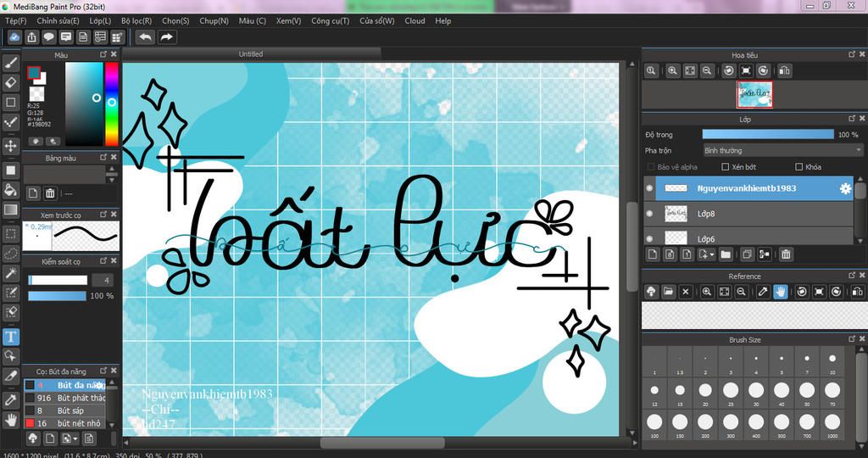The width and height of the screenshot is (868, 458).
Task: Open the Lớp(L) menu
Action: click(100, 20)
